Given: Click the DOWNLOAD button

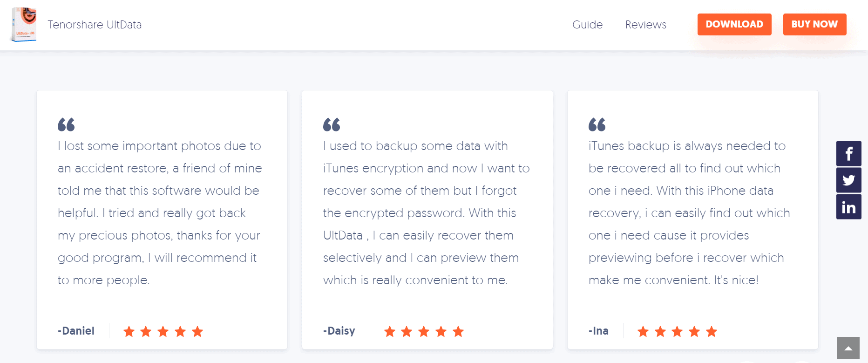Looking at the screenshot, I should coord(734,24).
